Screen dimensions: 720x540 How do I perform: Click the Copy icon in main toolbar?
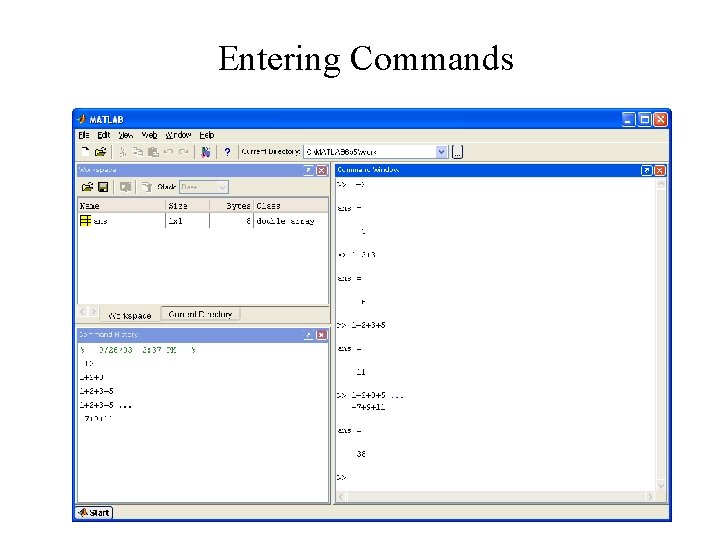coord(138,152)
